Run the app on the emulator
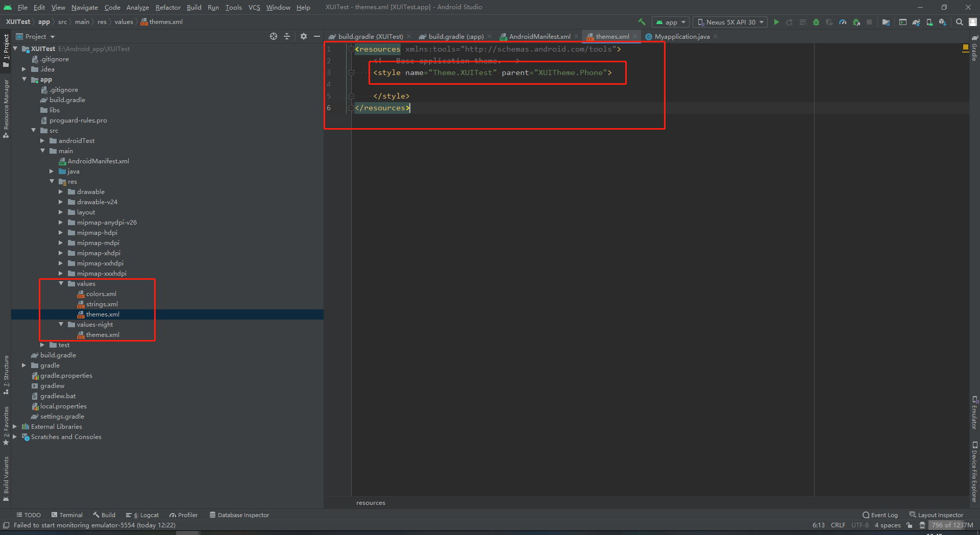Viewport: 980px width, 535px height. point(776,22)
